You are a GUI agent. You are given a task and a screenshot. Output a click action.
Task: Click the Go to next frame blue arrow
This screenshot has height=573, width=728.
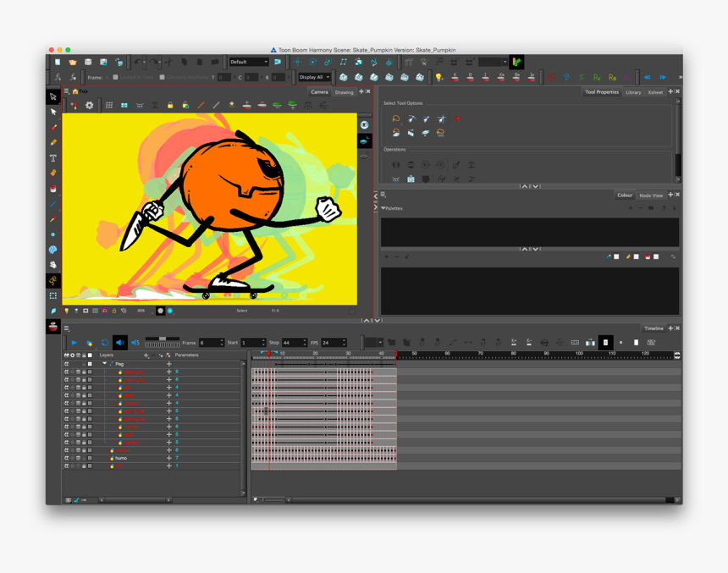[663, 77]
